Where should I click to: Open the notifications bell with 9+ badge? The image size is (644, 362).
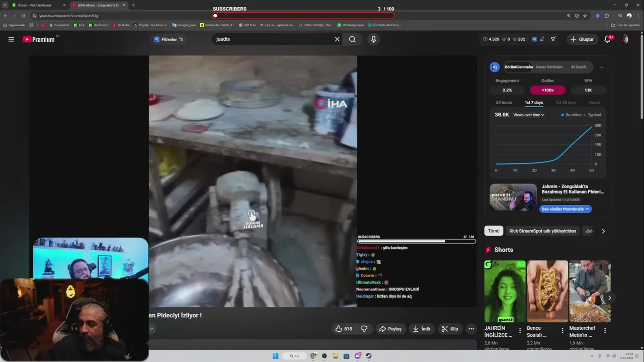pyautogui.click(x=607, y=39)
